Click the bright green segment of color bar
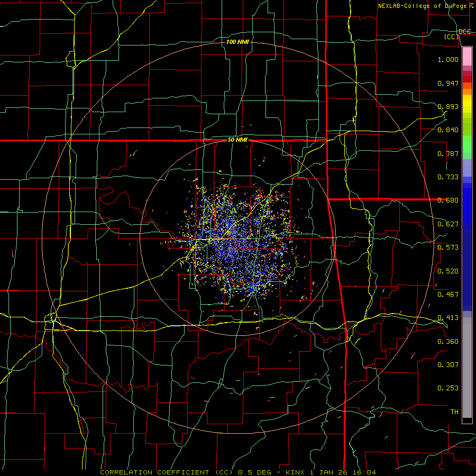The image size is (476, 476). [x=467, y=144]
